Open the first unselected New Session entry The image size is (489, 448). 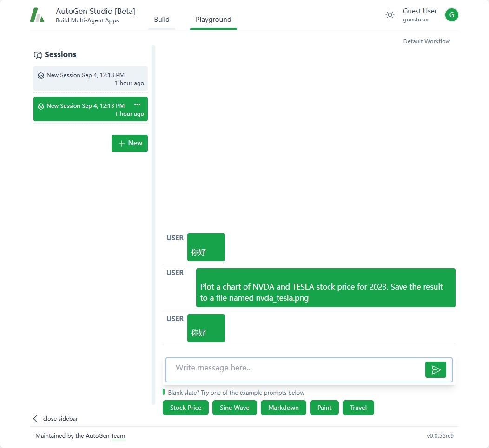91,79
